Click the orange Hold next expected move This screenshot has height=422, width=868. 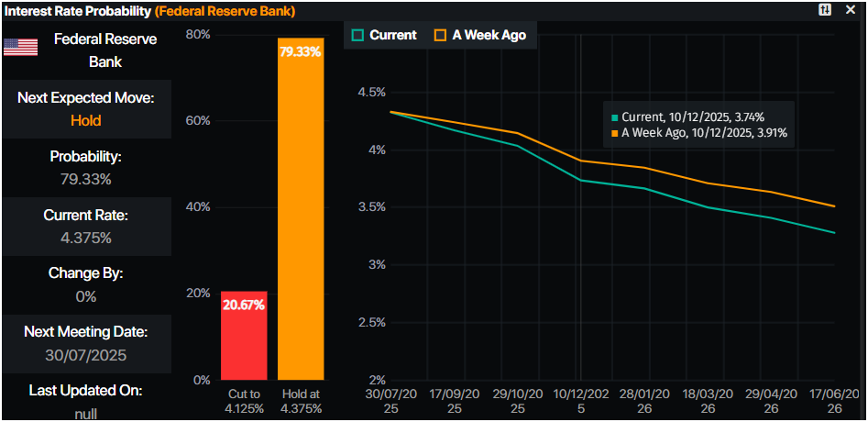[85, 120]
